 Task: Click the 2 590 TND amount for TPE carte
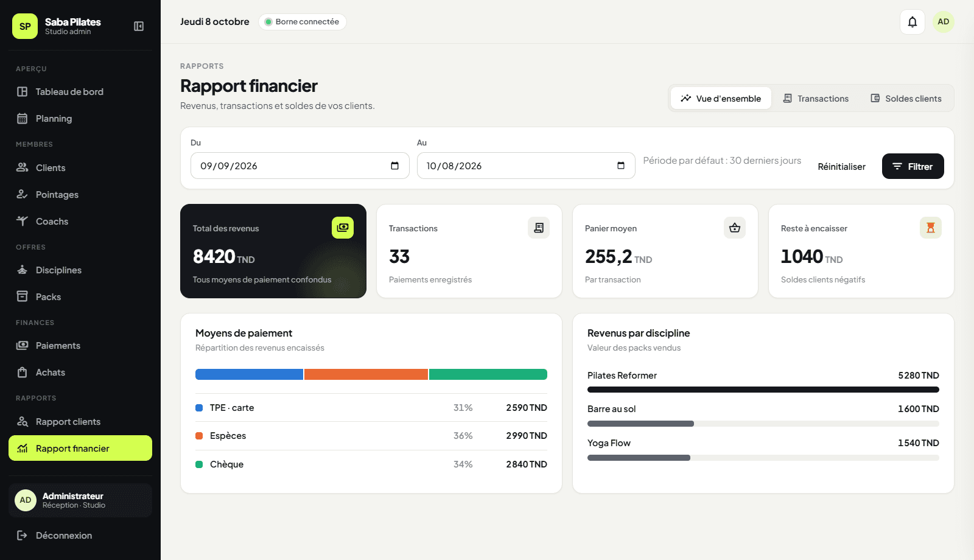[527, 408]
